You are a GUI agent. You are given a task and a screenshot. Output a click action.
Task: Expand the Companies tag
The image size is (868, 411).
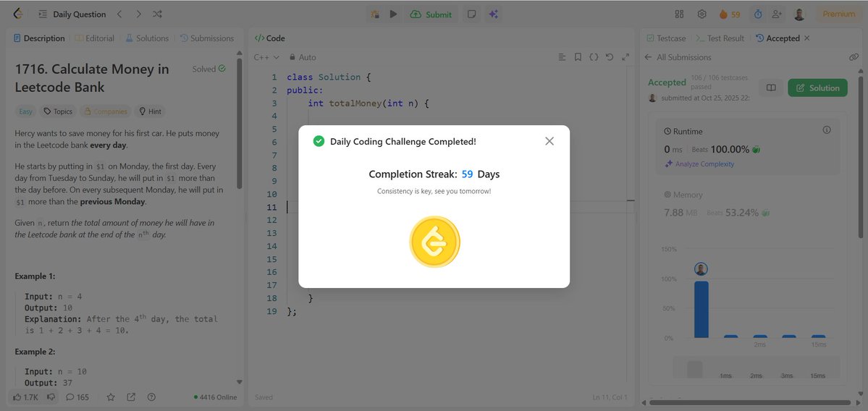[105, 111]
